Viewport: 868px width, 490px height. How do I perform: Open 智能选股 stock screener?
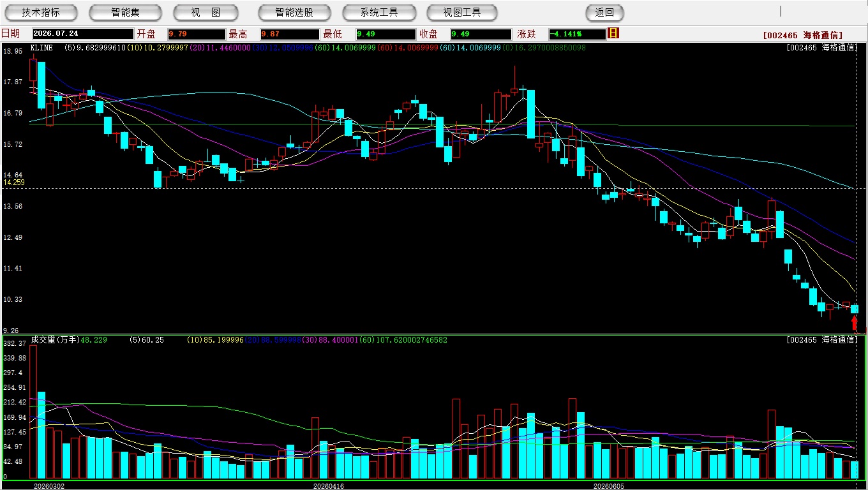[294, 12]
